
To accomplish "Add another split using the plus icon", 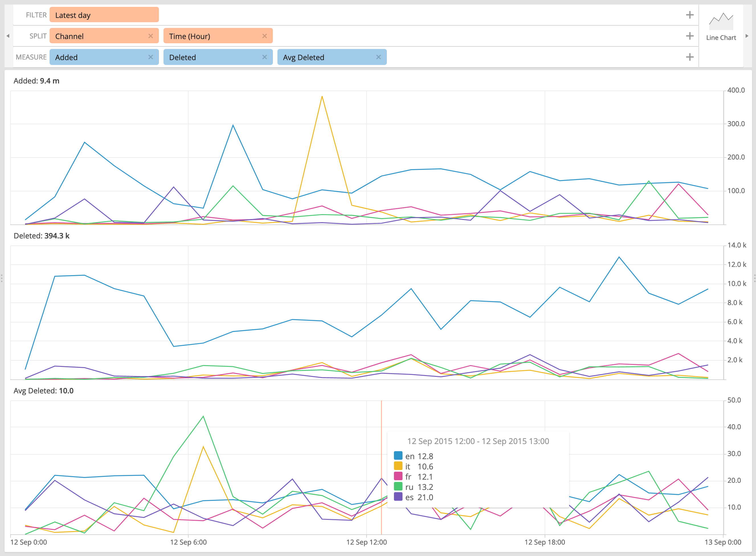I will click(x=690, y=36).
